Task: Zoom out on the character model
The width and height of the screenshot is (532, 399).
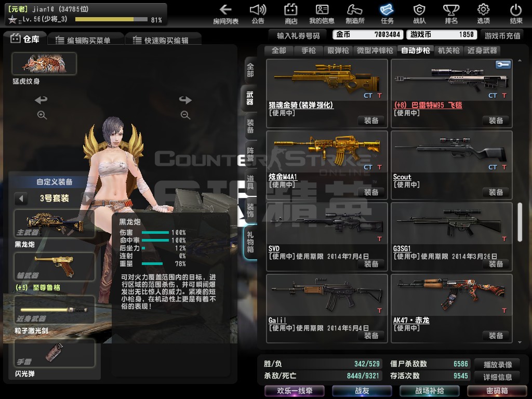Action: point(185,115)
